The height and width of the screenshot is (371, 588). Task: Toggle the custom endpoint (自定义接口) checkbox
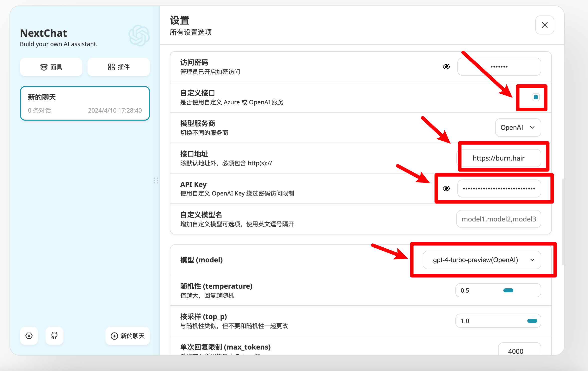click(536, 97)
